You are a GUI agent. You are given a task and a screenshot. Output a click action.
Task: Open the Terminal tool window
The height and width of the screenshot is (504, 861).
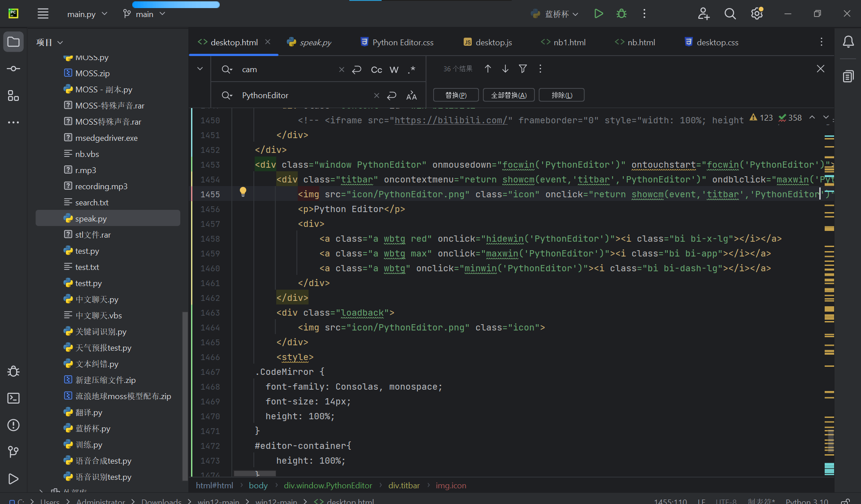point(13,398)
